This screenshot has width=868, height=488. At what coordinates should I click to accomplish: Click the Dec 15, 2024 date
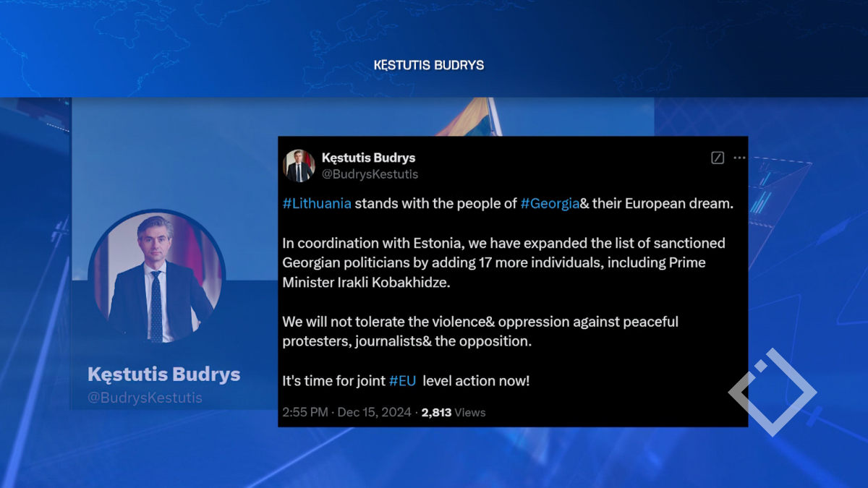[x=373, y=412]
